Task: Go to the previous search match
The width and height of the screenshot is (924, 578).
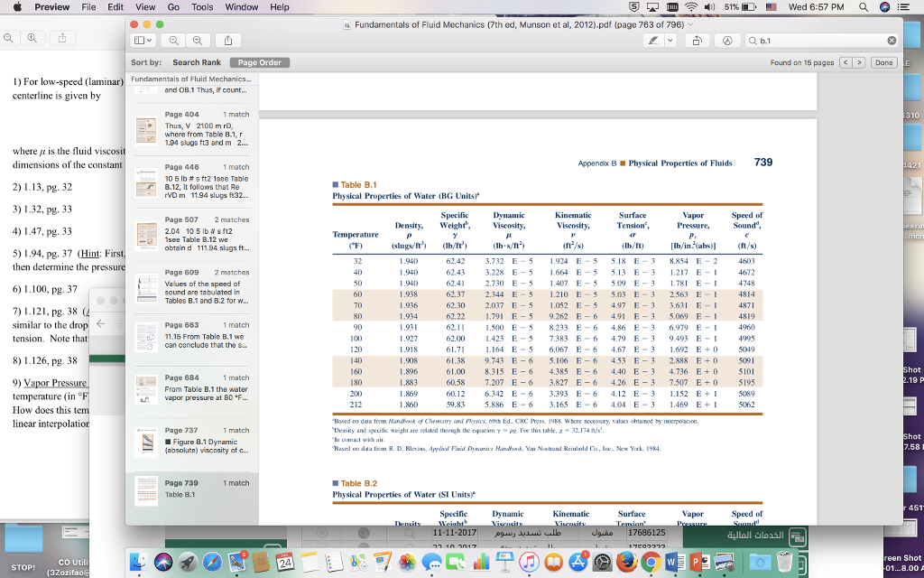Action: coord(845,62)
